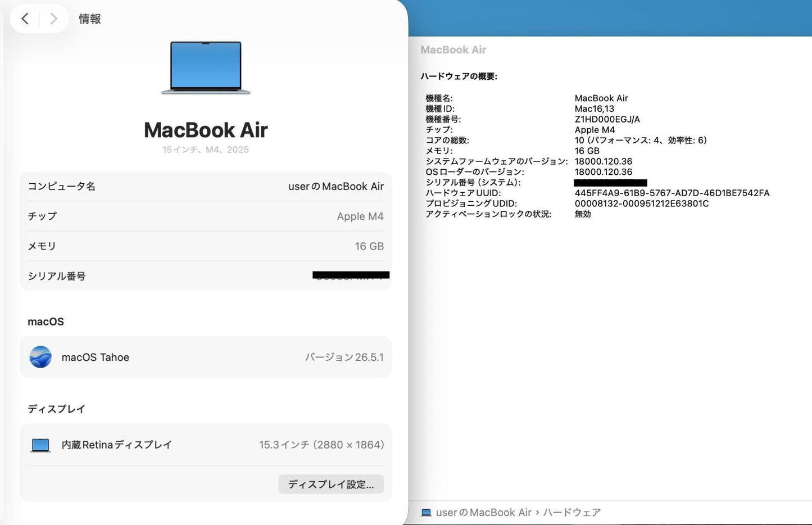Click the シリアル番号 (システム): label

pos(473,182)
